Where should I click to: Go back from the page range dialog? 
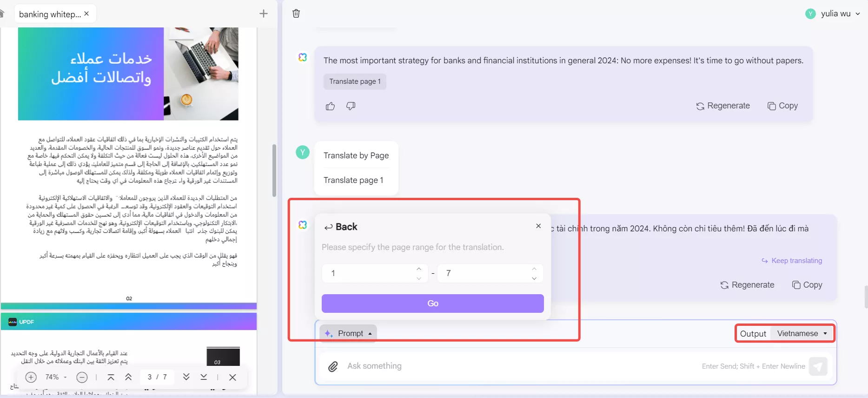tap(341, 227)
